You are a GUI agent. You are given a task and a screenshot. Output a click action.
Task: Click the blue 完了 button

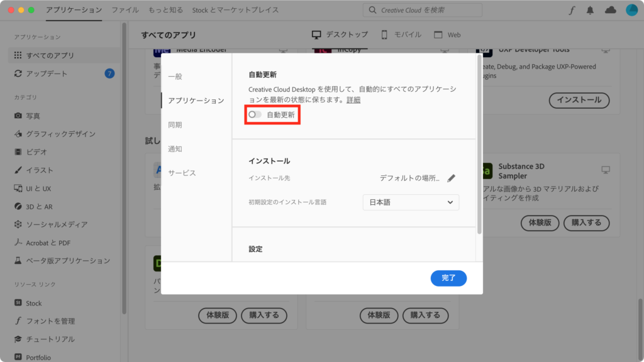448,278
